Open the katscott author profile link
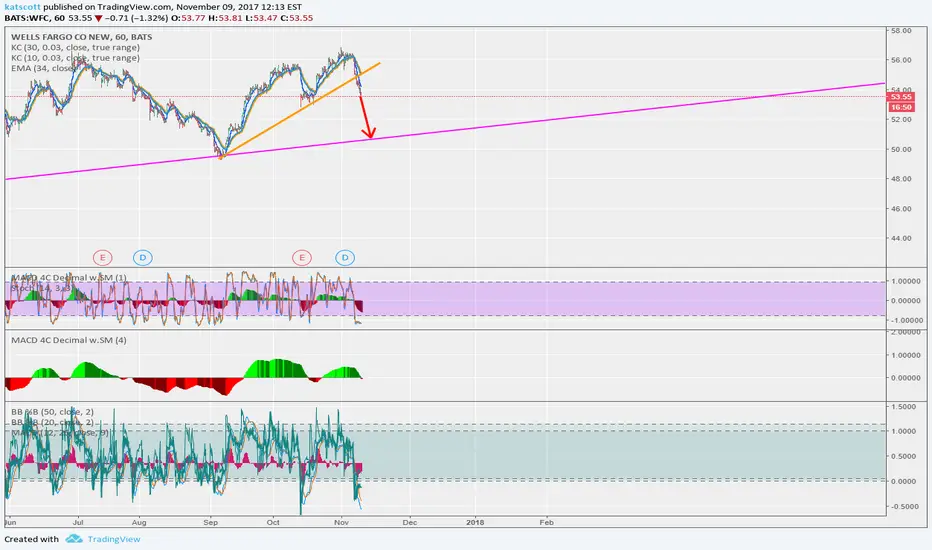Viewport: 932px width, 550px height. [23, 7]
